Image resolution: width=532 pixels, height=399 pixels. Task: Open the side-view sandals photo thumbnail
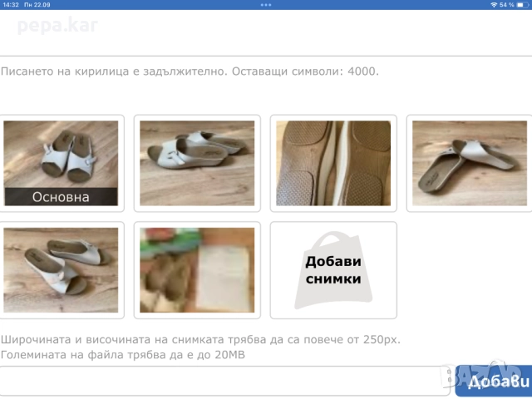(x=197, y=163)
